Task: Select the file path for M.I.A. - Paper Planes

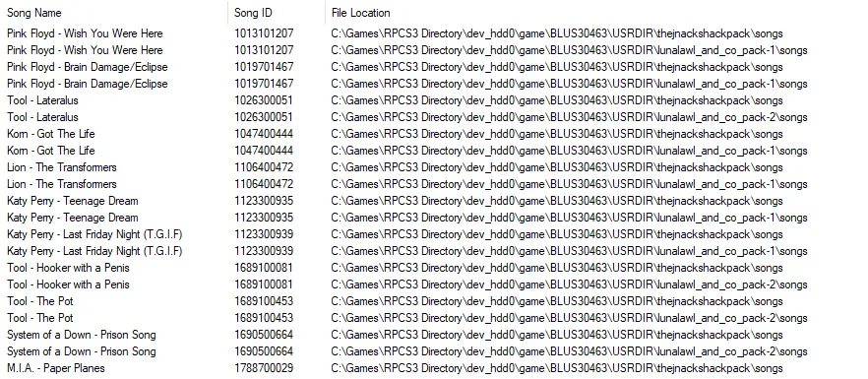Action: (557, 368)
